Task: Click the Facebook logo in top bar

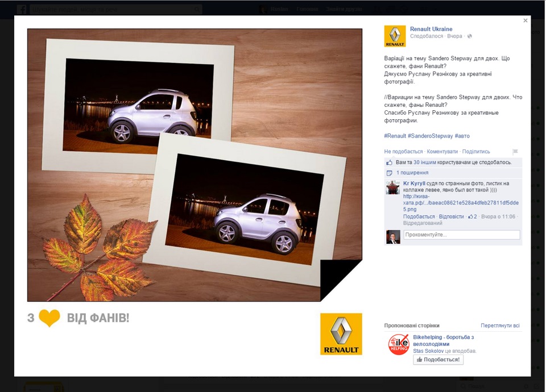Action: (x=22, y=10)
